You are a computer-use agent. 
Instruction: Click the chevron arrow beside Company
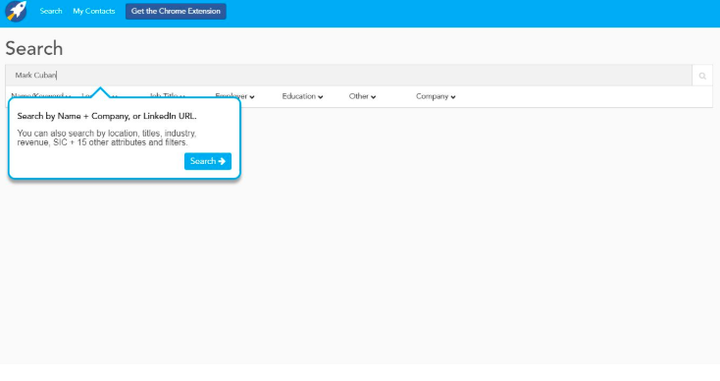pos(453,97)
